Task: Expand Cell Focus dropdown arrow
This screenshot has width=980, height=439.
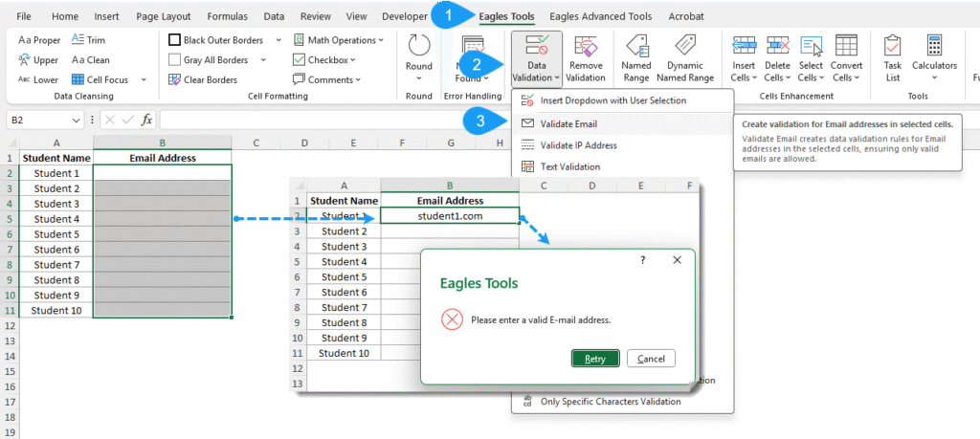Action: pos(144,79)
